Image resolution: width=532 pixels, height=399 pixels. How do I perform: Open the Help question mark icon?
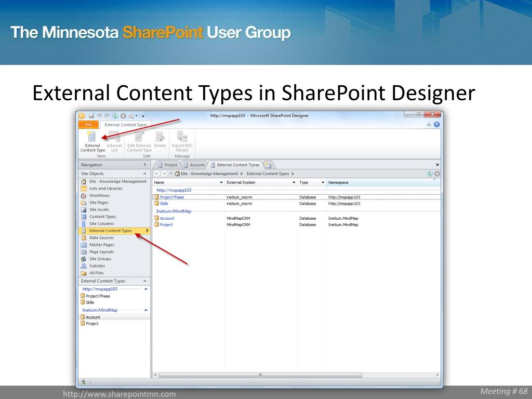click(x=436, y=125)
